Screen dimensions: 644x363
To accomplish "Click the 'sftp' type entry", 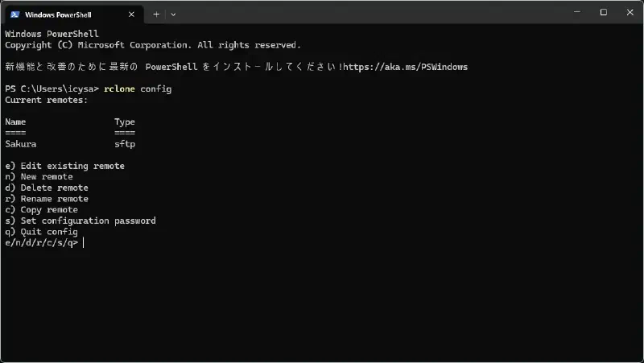I will 125,144.
